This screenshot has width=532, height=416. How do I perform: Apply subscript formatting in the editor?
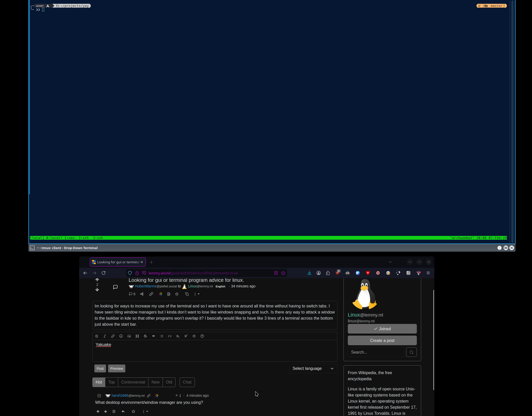[x=178, y=336]
